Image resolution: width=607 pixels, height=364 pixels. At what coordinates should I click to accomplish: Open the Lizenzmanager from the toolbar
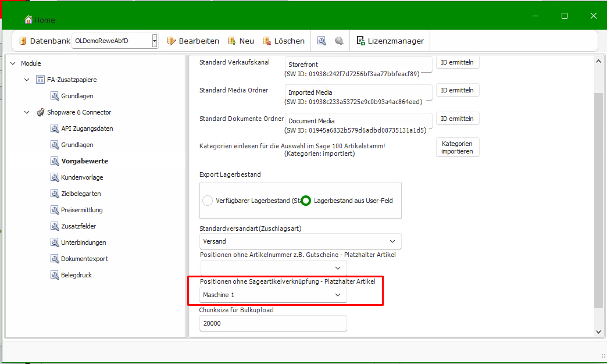(x=391, y=41)
